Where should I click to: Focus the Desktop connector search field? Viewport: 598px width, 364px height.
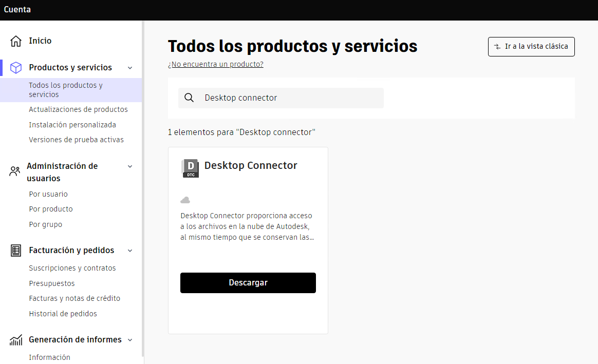point(281,98)
